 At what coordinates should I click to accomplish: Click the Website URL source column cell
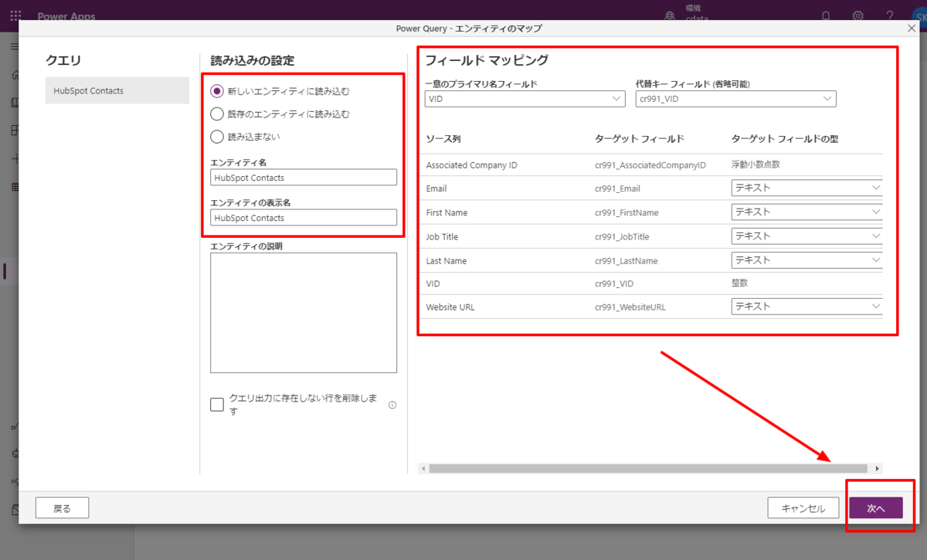(450, 307)
